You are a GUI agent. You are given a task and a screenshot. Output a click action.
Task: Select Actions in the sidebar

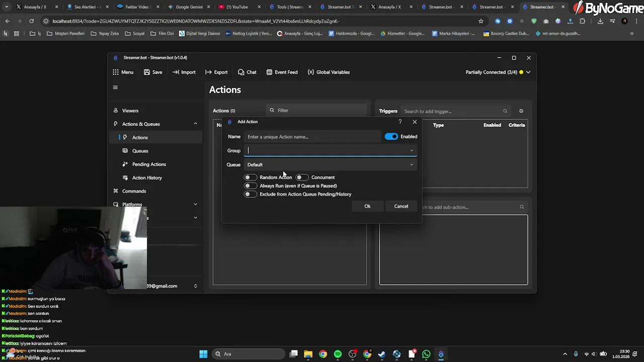point(156,137)
